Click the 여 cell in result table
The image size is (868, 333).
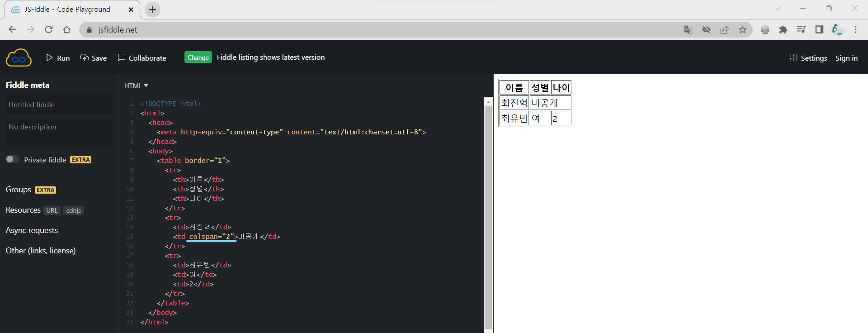(540, 118)
